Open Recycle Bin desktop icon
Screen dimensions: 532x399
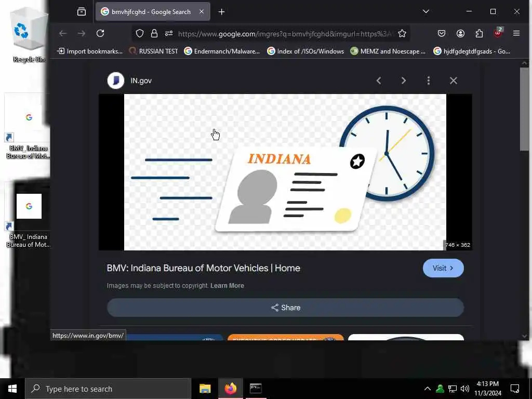click(29, 35)
